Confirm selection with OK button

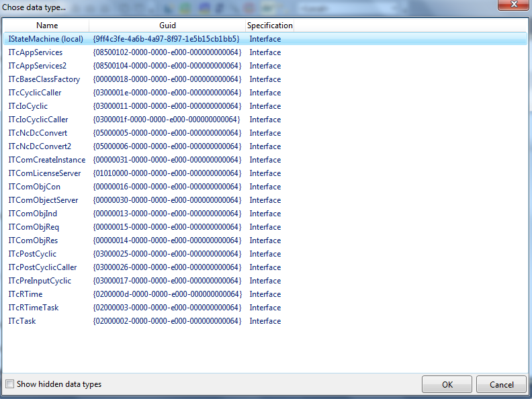(x=447, y=384)
